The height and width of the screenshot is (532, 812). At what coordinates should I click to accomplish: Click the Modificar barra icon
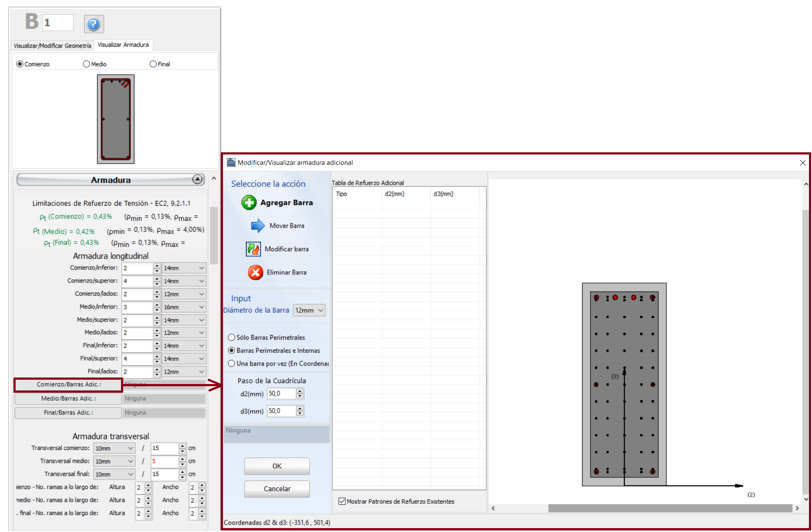(x=253, y=249)
